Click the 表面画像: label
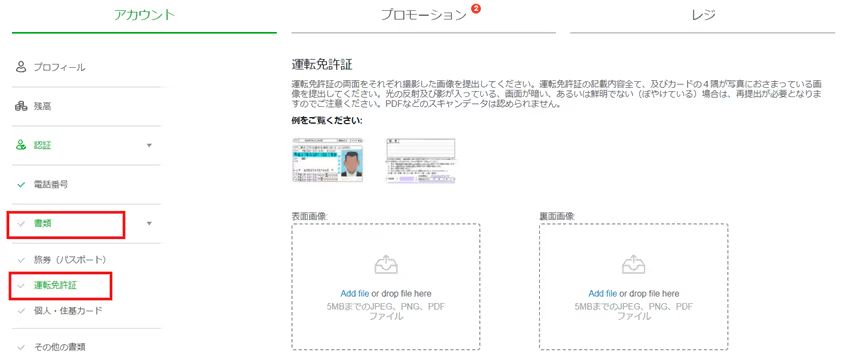Image resolution: width=850 pixels, height=360 pixels. tap(310, 216)
